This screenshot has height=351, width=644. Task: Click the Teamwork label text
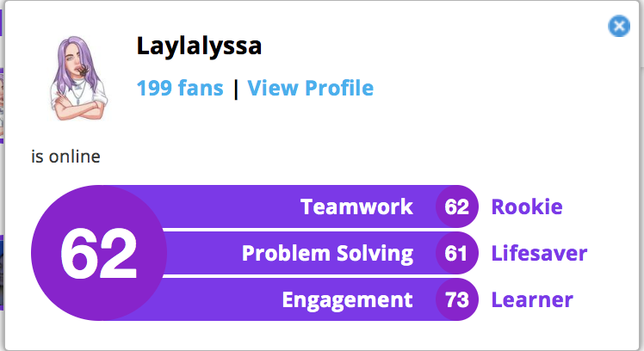[356, 206]
